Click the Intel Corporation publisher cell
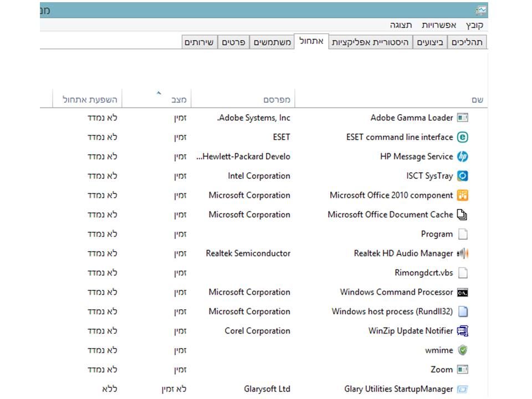 tap(259, 176)
